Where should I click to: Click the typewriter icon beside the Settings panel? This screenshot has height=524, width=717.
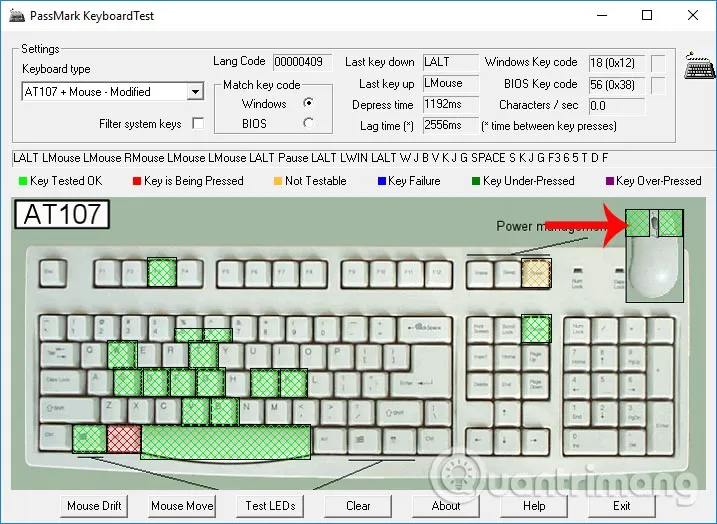[700, 65]
